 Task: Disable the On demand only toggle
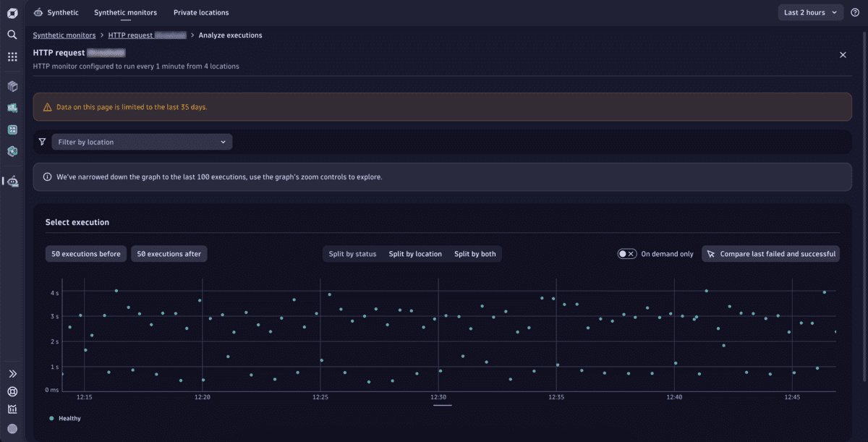626,253
